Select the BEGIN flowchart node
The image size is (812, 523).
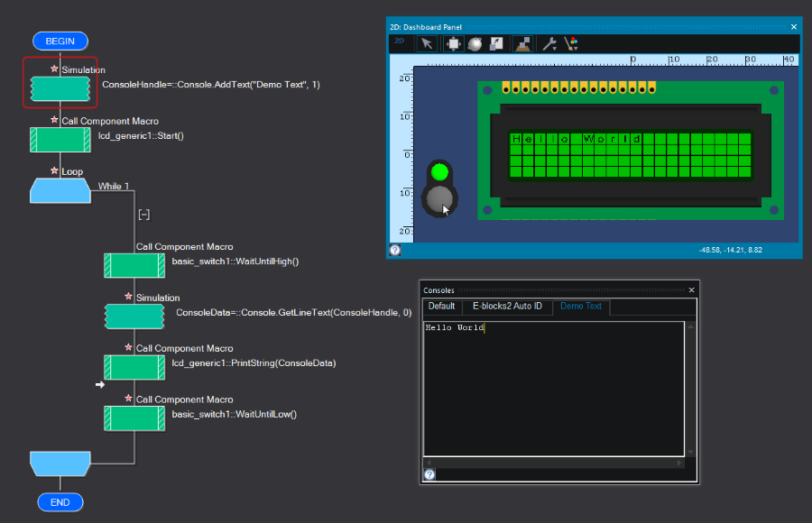point(60,41)
